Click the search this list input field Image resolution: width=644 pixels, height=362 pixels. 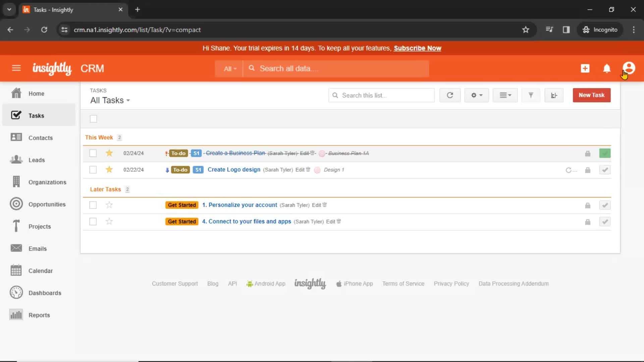pyautogui.click(x=381, y=95)
